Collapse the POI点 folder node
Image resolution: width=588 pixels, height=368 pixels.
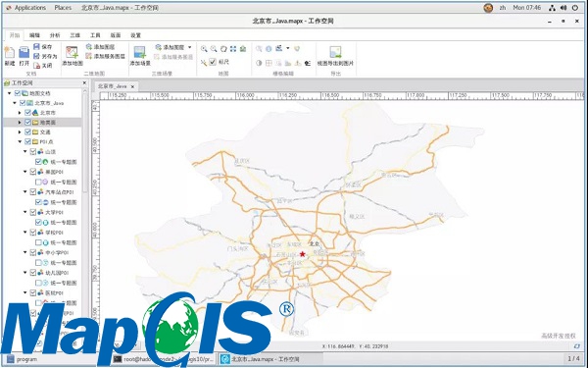(x=20, y=141)
